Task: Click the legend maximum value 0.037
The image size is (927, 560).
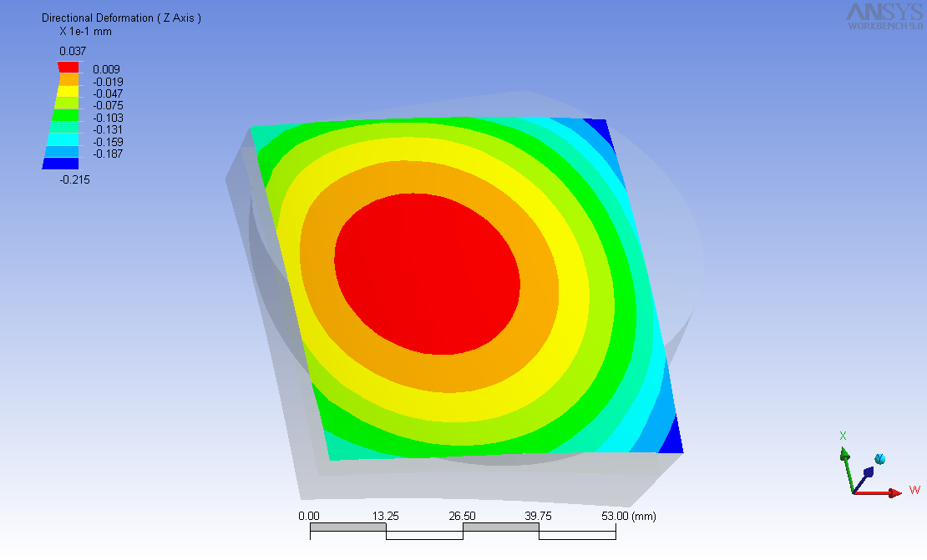Action: click(x=73, y=52)
